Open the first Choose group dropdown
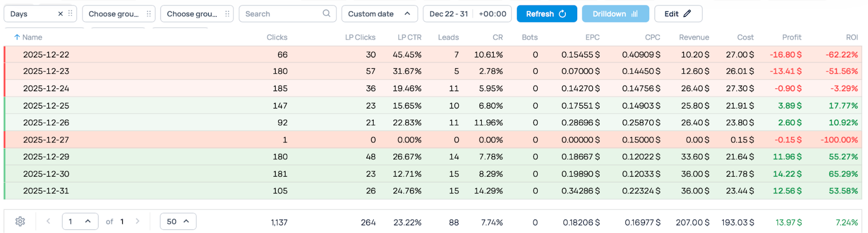Image resolution: width=868 pixels, height=233 pixels. [113, 14]
